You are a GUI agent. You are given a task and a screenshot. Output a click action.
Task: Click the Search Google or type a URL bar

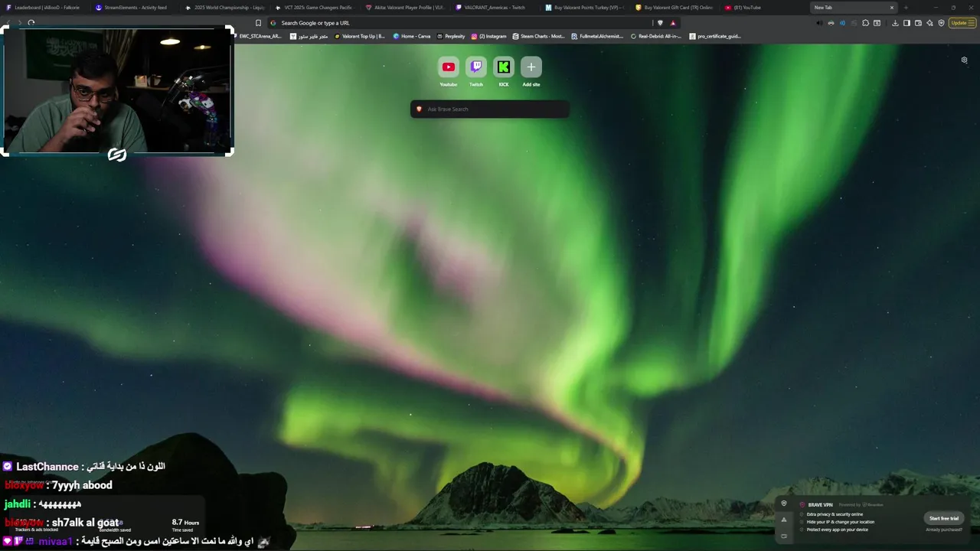tap(459, 23)
